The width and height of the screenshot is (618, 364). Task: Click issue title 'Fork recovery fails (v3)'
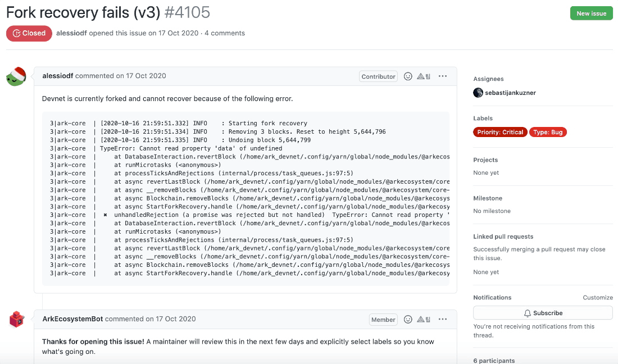tap(83, 12)
